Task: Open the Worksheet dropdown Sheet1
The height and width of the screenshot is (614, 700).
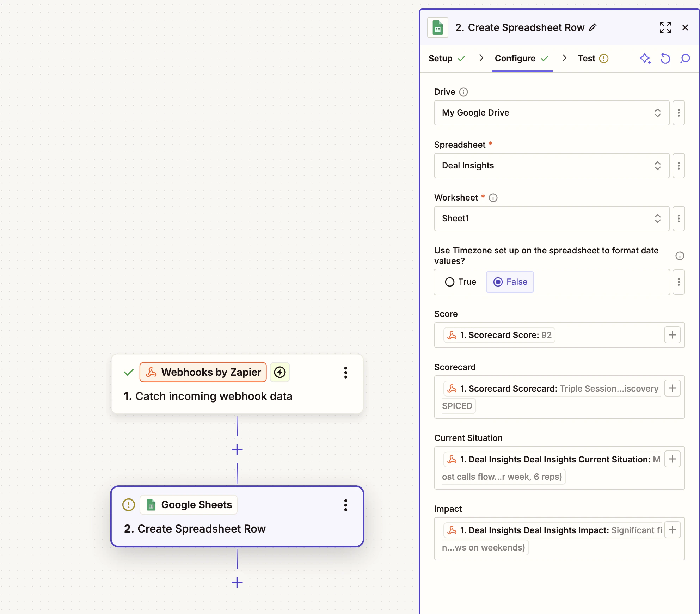Action: click(x=552, y=219)
